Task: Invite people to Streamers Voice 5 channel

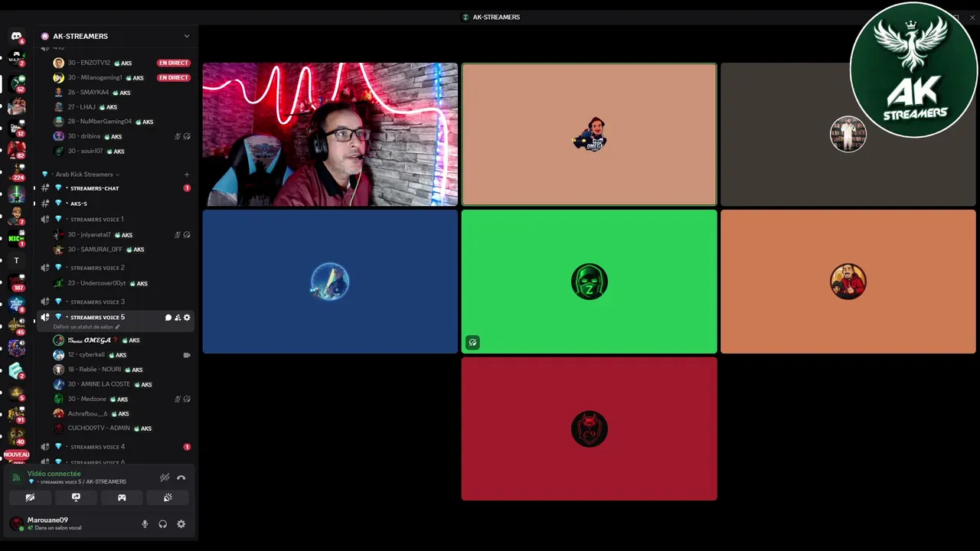Action: (x=178, y=318)
